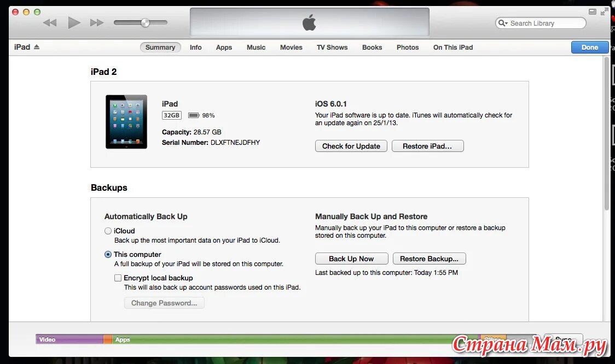
Task: Click the Back Up Now button
Action: click(351, 259)
